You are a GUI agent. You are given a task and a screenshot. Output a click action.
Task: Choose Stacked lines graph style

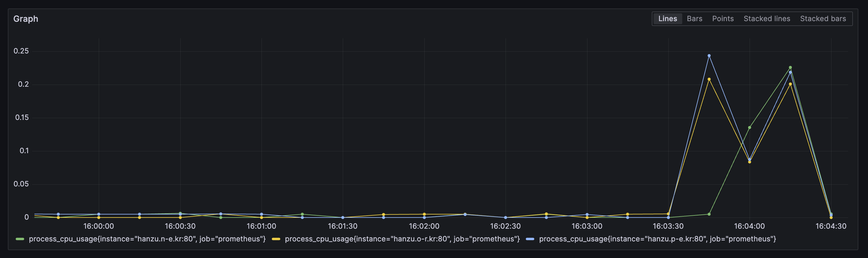[767, 18]
